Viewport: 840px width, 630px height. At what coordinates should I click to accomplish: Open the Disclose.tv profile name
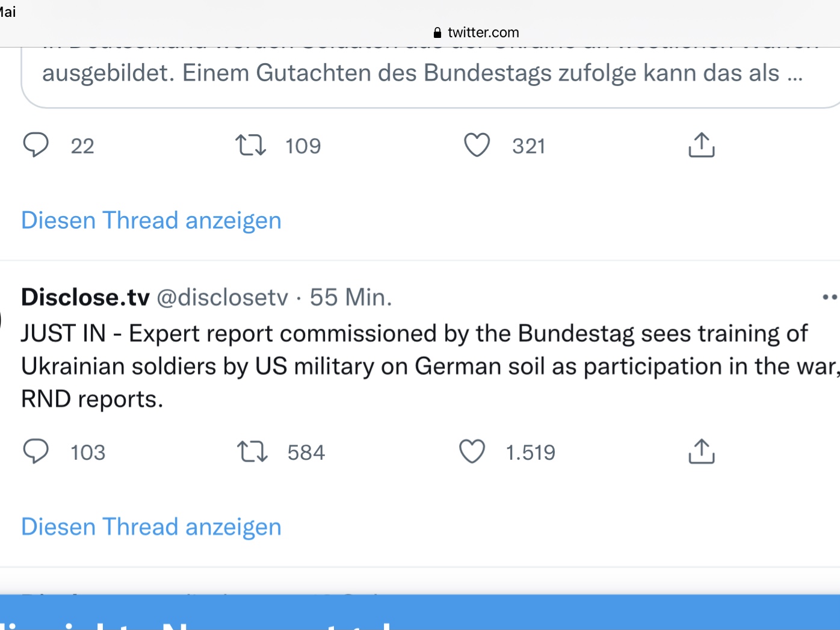(x=85, y=297)
